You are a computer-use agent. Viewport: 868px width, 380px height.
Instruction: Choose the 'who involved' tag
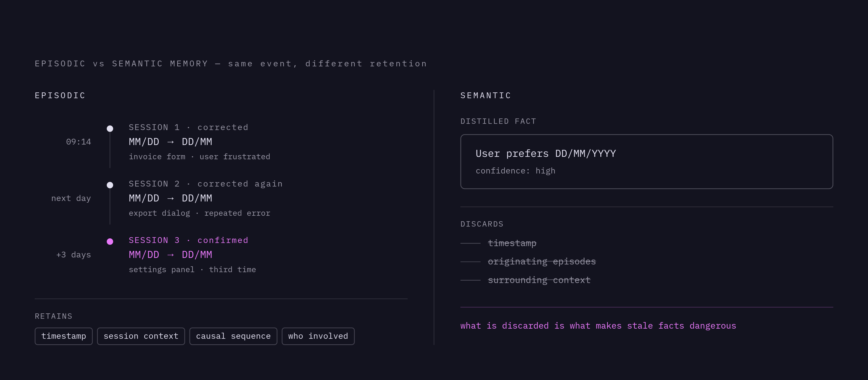point(318,336)
